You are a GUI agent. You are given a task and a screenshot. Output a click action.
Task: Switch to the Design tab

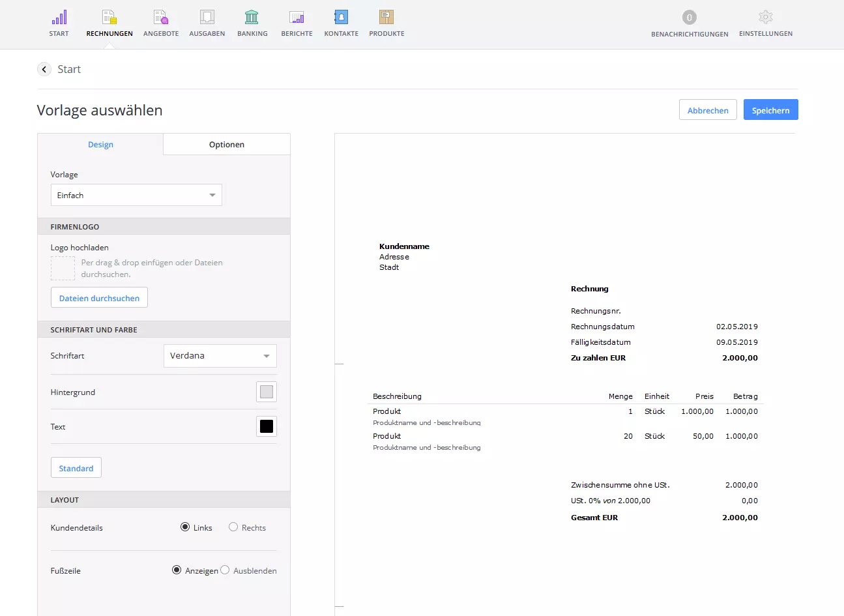coord(100,145)
